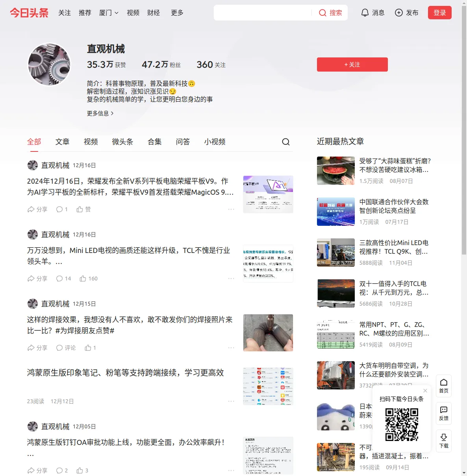
Task: Share the Mini LED电视 post
Action: pos(37,279)
